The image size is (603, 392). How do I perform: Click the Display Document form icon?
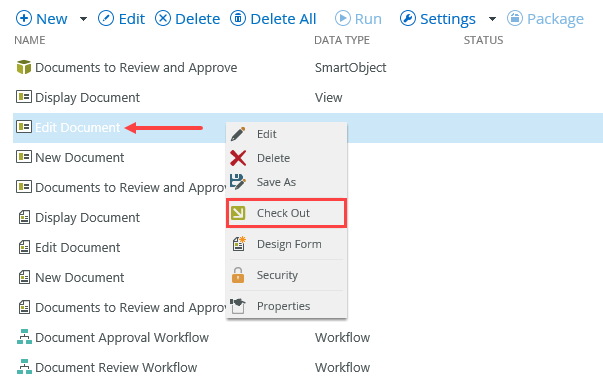(x=24, y=217)
